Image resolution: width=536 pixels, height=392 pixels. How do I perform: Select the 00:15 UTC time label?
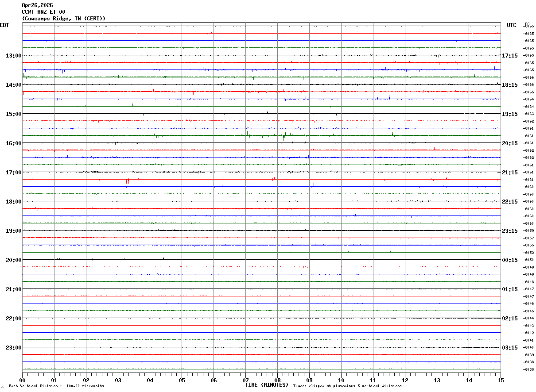[x=510, y=260]
